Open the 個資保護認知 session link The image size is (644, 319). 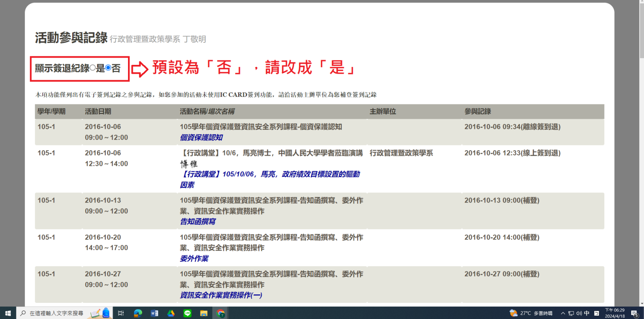pos(201,137)
